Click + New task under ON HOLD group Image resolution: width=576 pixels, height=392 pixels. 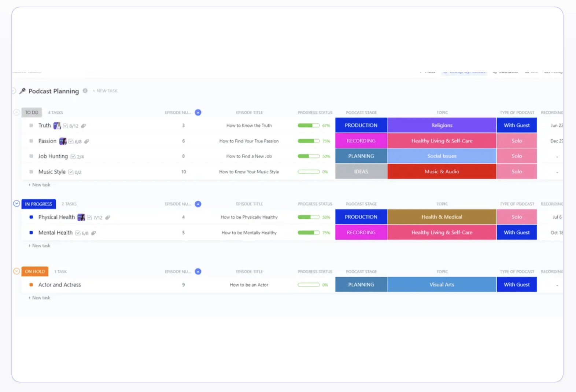(40, 297)
